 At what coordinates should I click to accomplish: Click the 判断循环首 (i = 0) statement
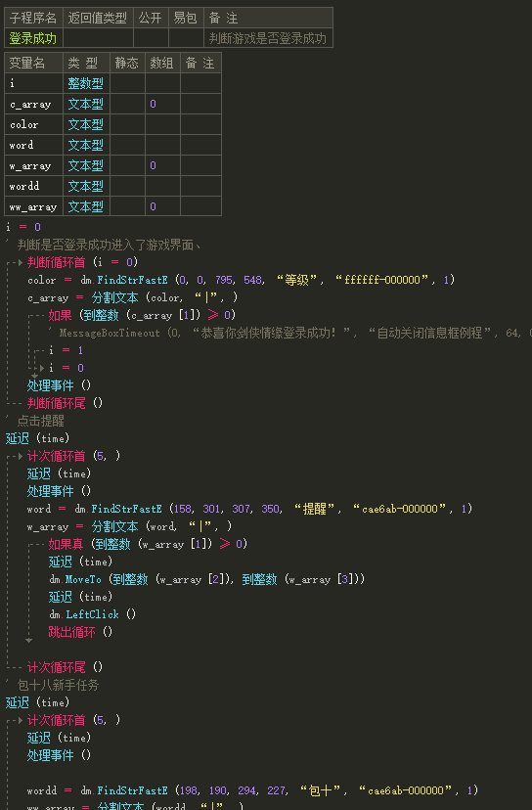(x=83, y=262)
